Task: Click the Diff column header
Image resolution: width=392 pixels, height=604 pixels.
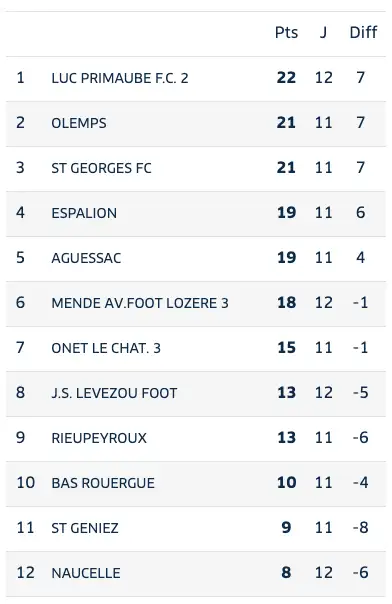Action: [x=363, y=32]
